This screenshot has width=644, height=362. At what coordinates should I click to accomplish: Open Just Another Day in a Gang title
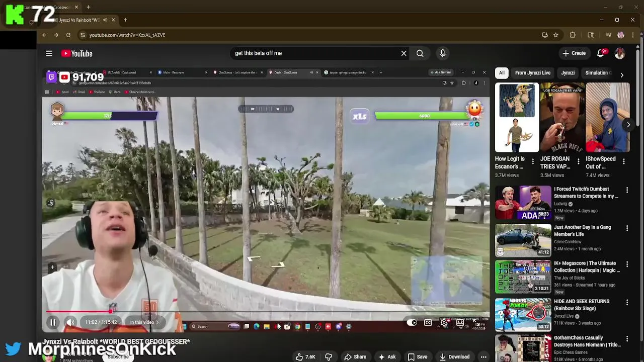[582, 231]
